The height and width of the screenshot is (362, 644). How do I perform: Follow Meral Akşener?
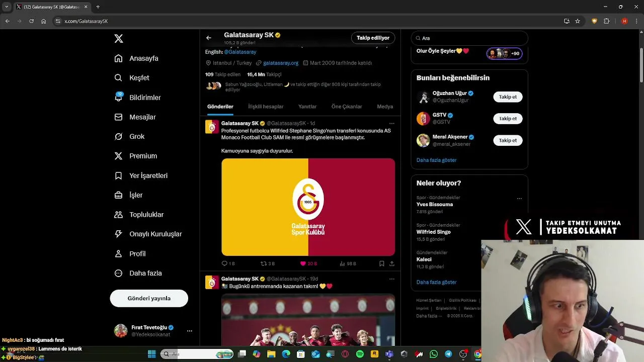[x=508, y=140]
